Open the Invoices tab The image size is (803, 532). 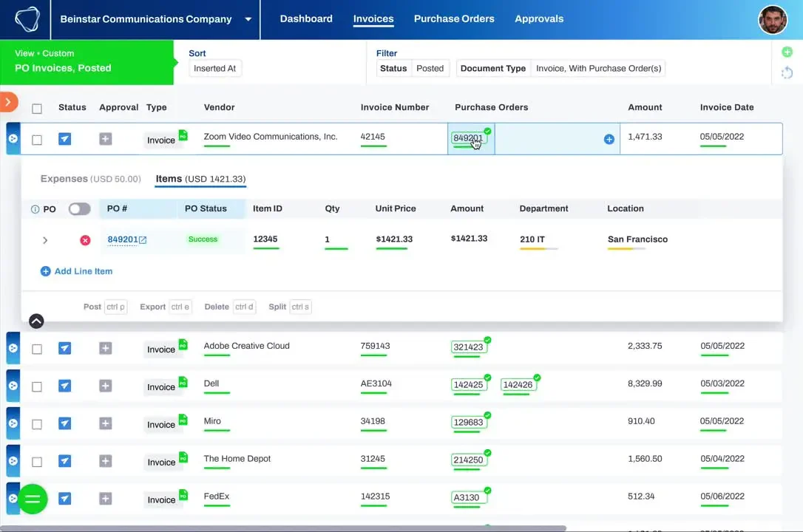point(373,19)
